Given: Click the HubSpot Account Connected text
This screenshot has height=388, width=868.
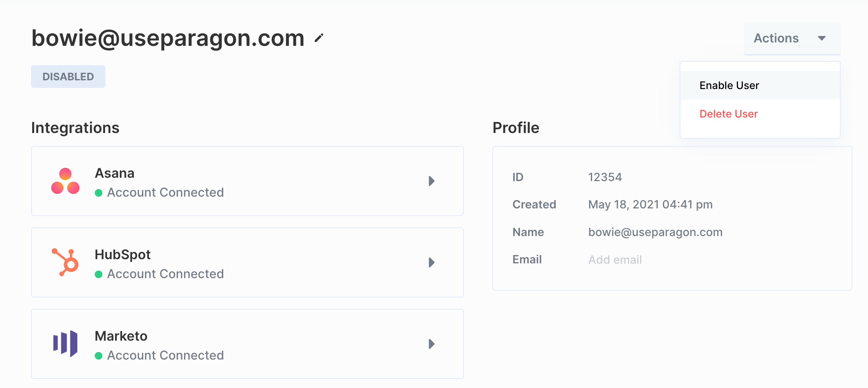Looking at the screenshot, I should coord(165,274).
